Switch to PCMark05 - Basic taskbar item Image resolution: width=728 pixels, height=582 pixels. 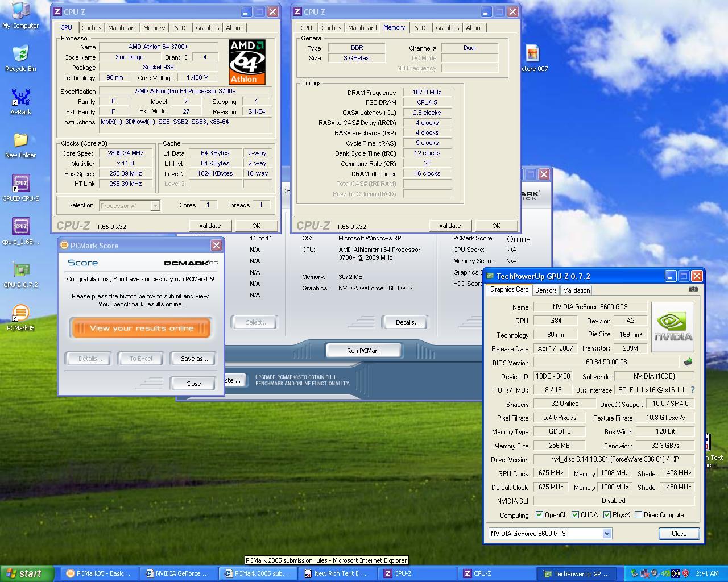click(99, 573)
